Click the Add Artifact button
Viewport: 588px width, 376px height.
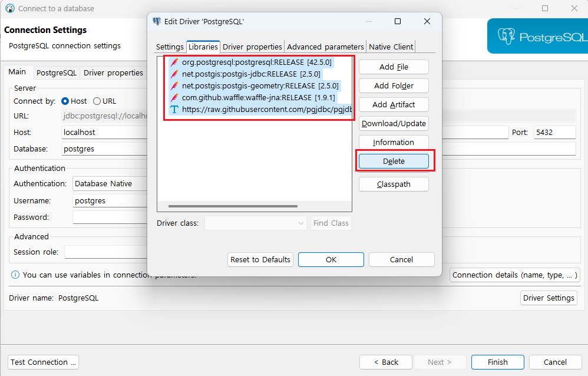[x=394, y=105]
